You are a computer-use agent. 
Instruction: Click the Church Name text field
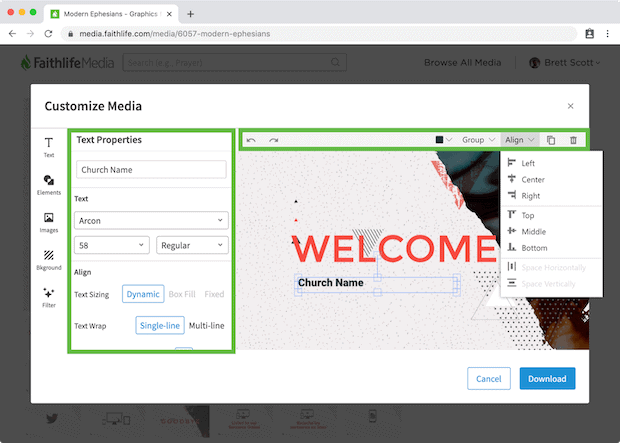pyautogui.click(x=151, y=170)
